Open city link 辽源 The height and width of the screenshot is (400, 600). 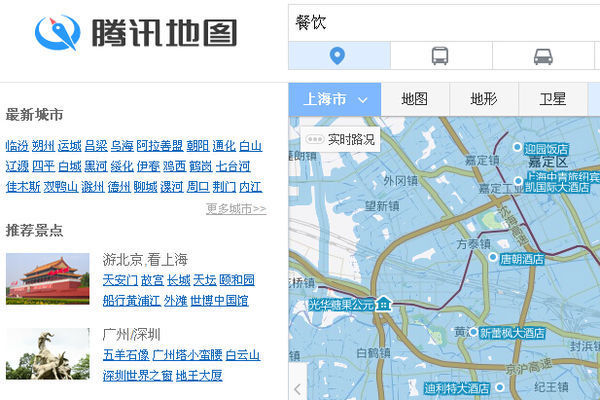click(x=17, y=167)
